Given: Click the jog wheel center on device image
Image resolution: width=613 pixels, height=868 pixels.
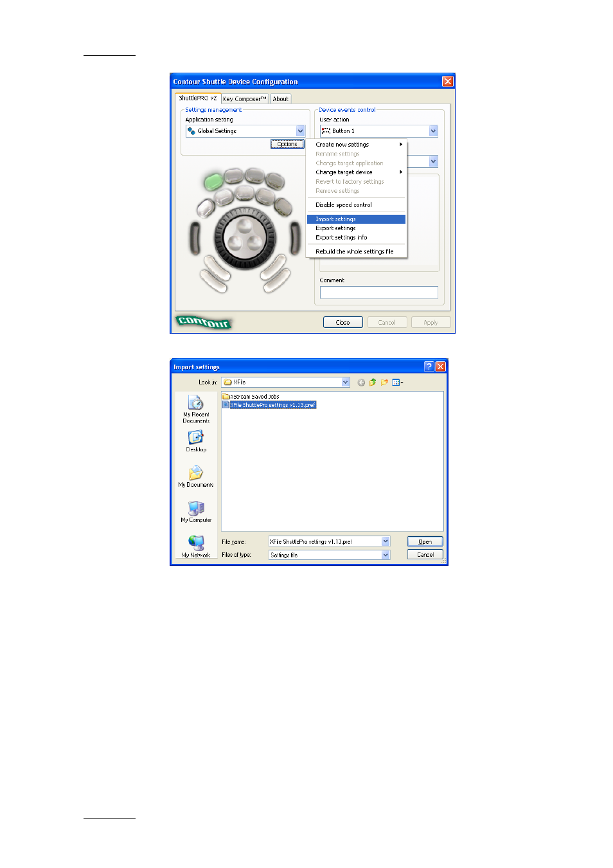Looking at the screenshot, I should point(244,236).
